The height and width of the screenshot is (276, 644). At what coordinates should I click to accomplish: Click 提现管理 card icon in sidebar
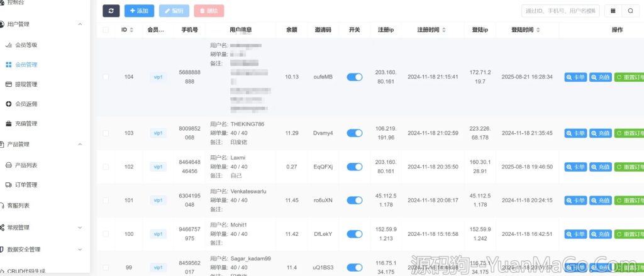[x=8, y=85]
